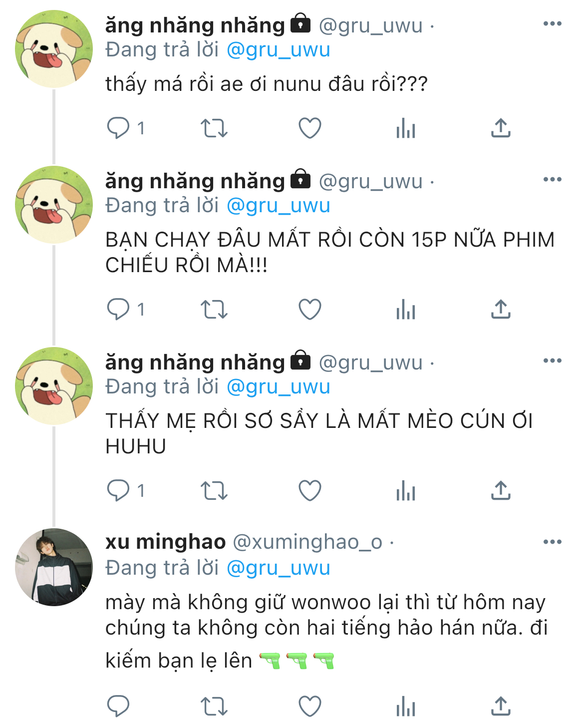Like xu minghao's reply tweet
The image size is (584, 728).
(309, 706)
